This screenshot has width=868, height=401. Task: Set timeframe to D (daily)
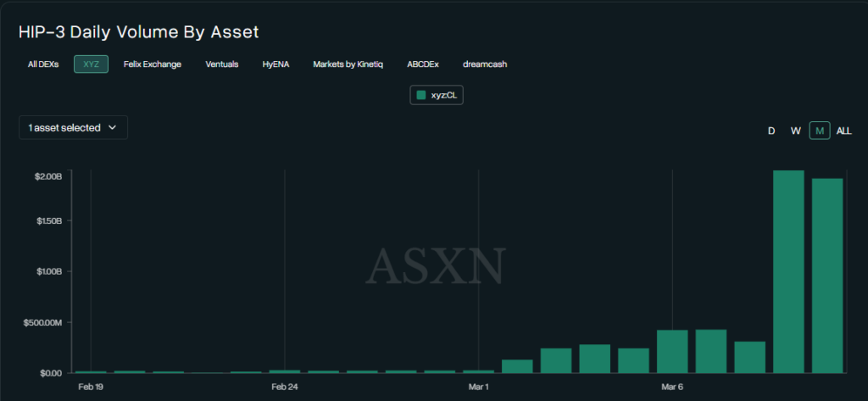tap(771, 131)
